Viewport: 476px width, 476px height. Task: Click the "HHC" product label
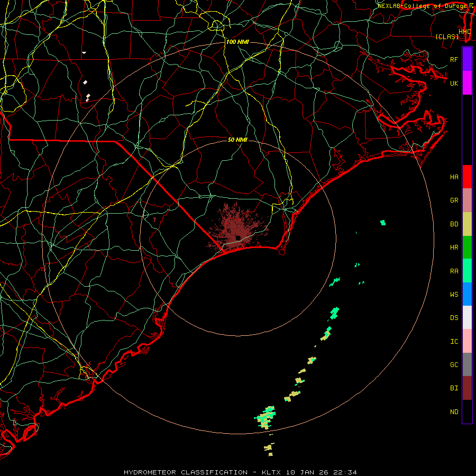coord(465,32)
